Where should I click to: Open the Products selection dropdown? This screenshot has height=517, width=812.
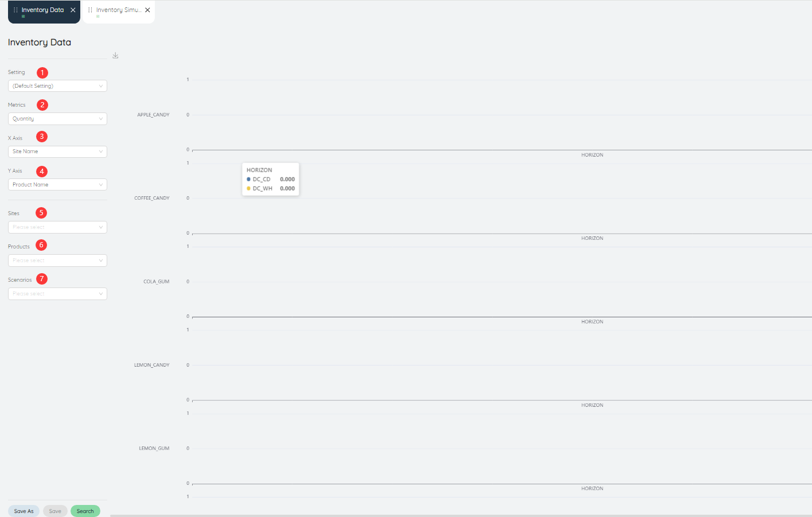57,261
